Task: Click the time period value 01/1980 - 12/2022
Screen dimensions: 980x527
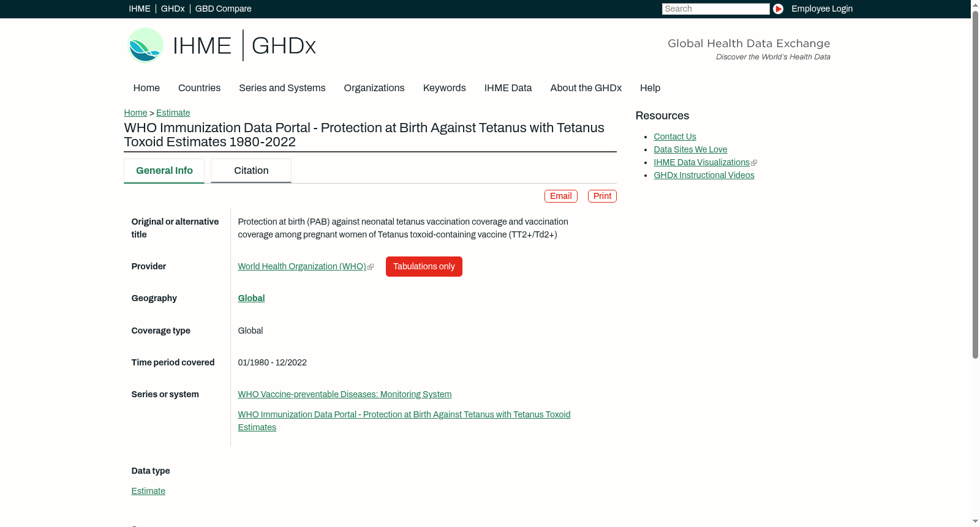Action: pos(273,362)
